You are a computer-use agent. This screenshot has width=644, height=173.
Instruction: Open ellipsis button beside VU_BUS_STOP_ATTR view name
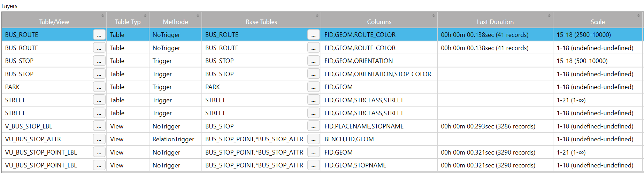point(99,139)
